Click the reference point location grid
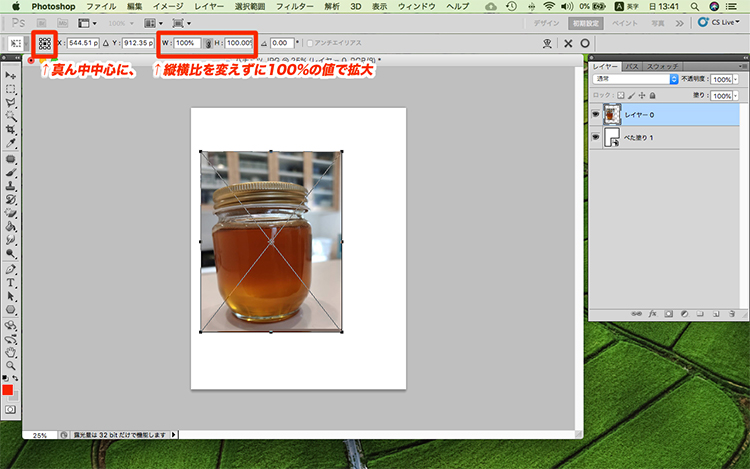The height and width of the screenshot is (469, 750). pos(44,44)
